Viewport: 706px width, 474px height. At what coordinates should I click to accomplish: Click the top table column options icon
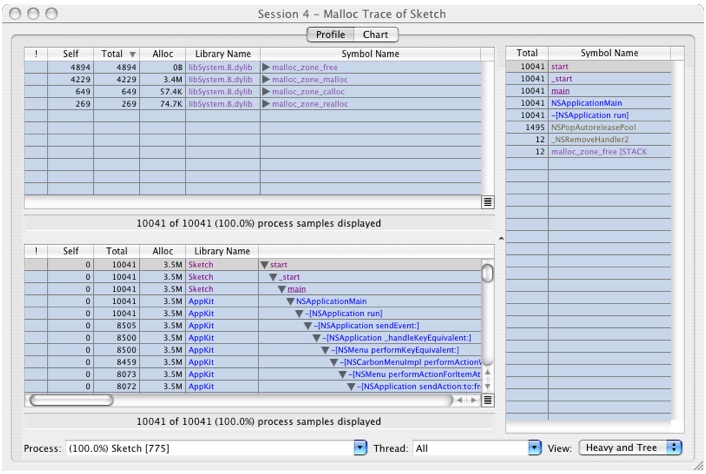point(487,201)
